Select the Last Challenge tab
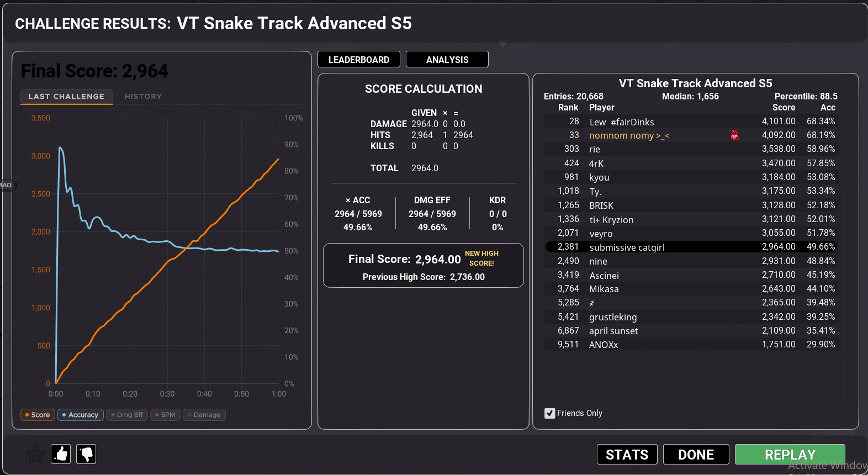 pyautogui.click(x=67, y=97)
